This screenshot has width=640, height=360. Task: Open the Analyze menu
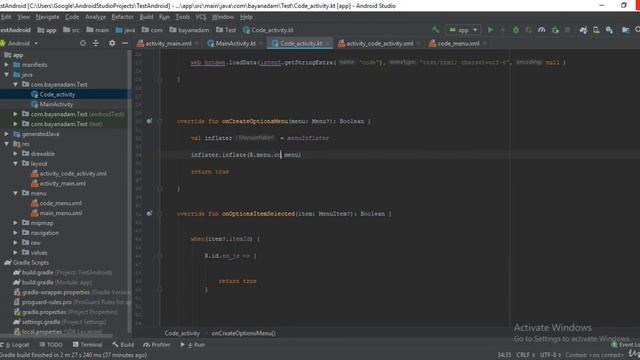coord(95,17)
